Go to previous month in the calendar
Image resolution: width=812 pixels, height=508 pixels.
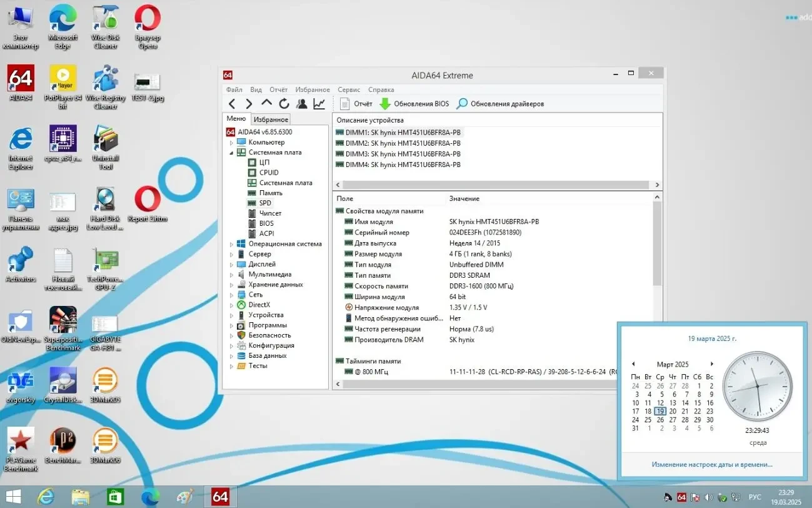(633, 364)
